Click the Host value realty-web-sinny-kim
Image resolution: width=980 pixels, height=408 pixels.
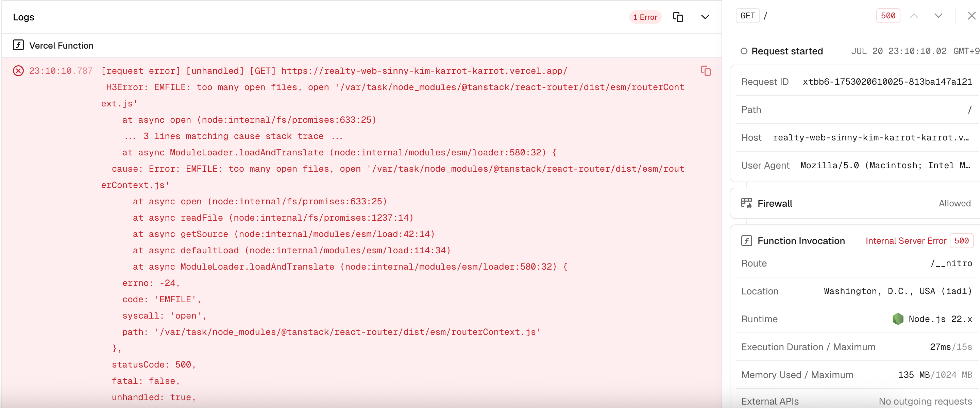(x=871, y=138)
